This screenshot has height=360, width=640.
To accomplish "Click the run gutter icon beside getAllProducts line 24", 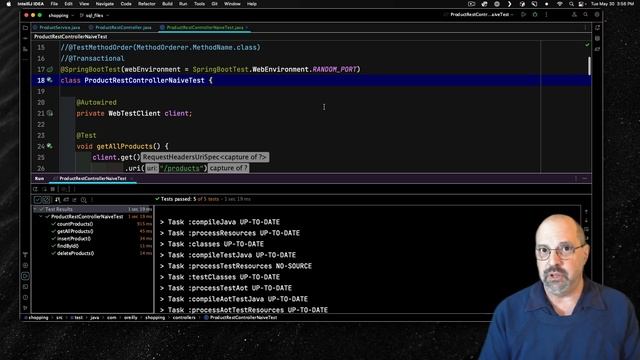I will coord(50,146).
